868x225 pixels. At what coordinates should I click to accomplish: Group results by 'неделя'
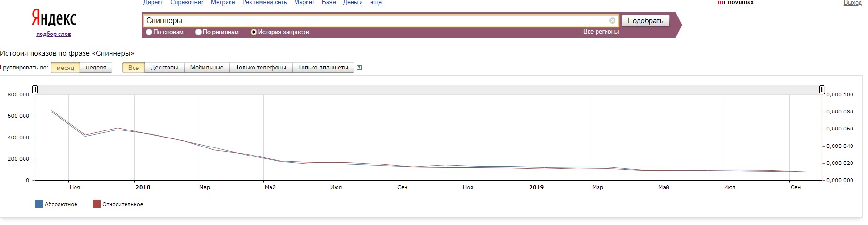[x=96, y=68]
